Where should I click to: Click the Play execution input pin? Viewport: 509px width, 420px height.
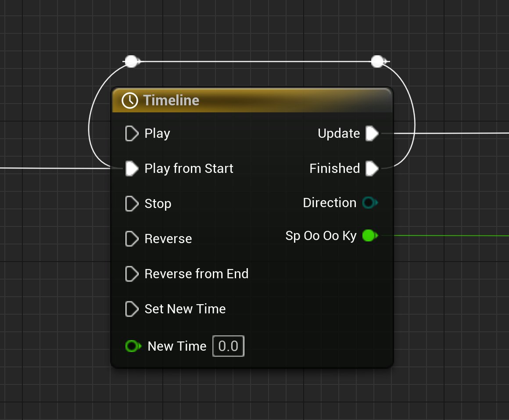pyautogui.click(x=132, y=133)
